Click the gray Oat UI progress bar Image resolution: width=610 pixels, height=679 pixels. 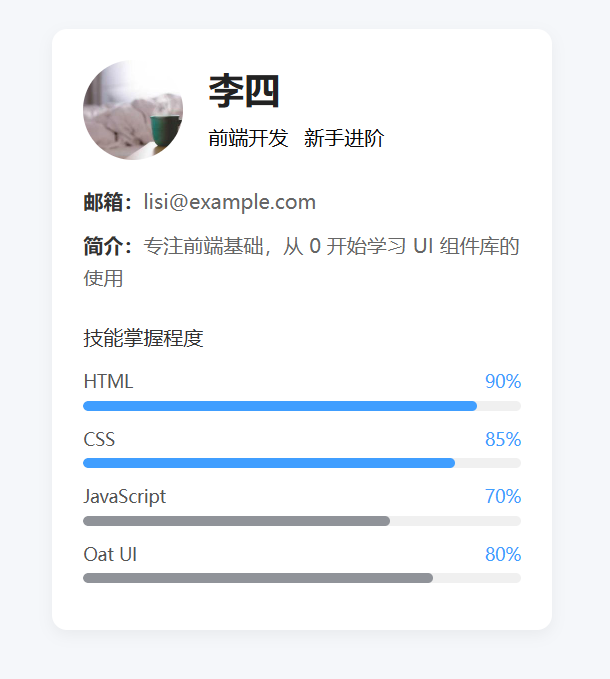click(x=301, y=578)
